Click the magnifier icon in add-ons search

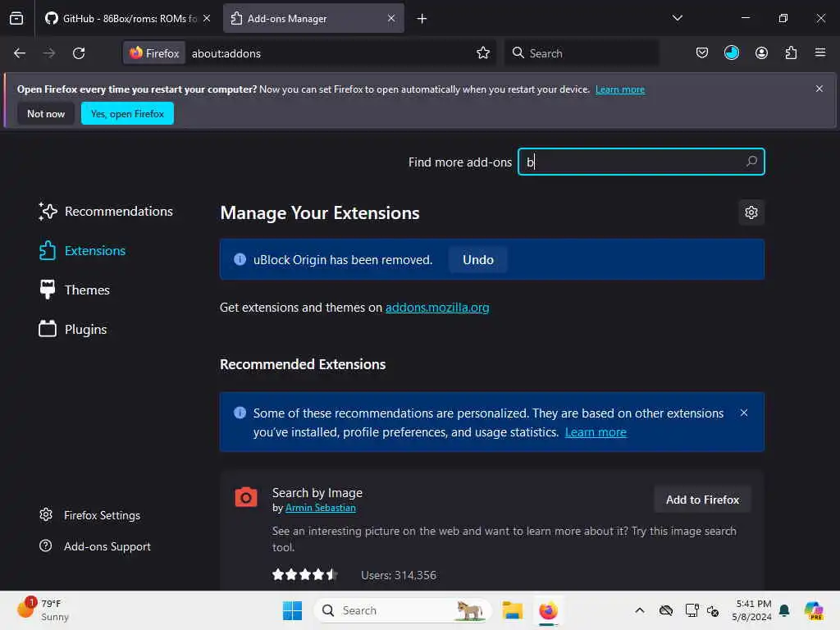point(751,162)
